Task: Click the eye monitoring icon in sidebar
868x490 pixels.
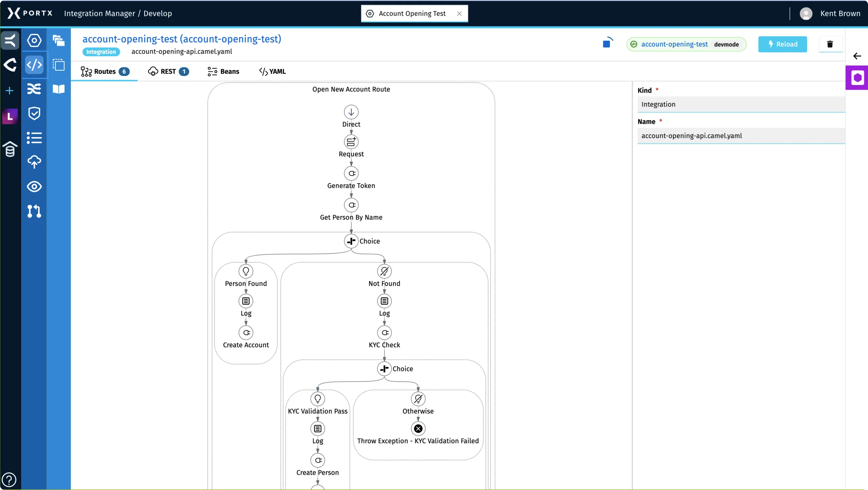Action: pos(34,187)
